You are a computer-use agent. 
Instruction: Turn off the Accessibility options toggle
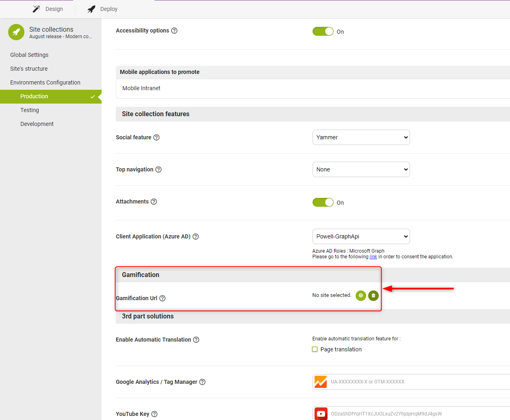323,32
